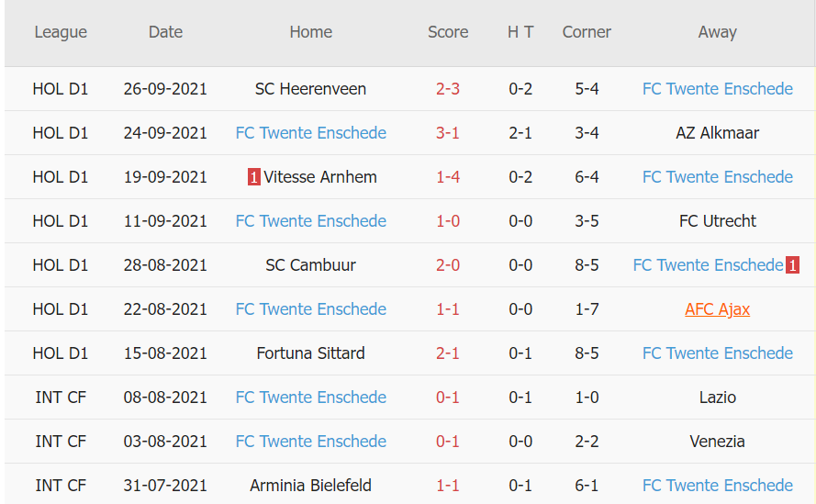Viewport: 816px width, 504px height.
Task: Select the Lazio away team name
Action: (717, 398)
